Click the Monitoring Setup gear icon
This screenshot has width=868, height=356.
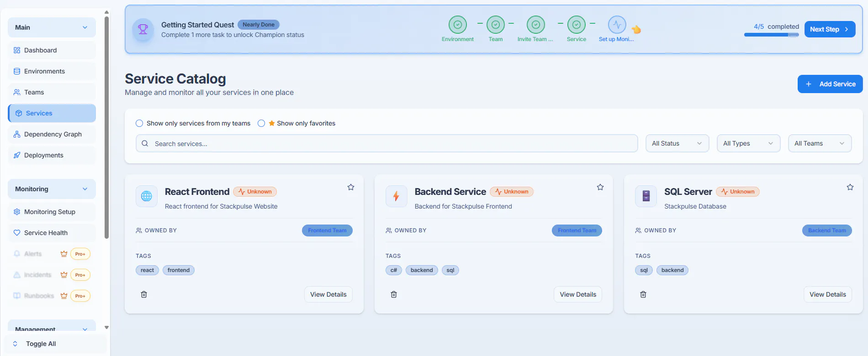(17, 212)
